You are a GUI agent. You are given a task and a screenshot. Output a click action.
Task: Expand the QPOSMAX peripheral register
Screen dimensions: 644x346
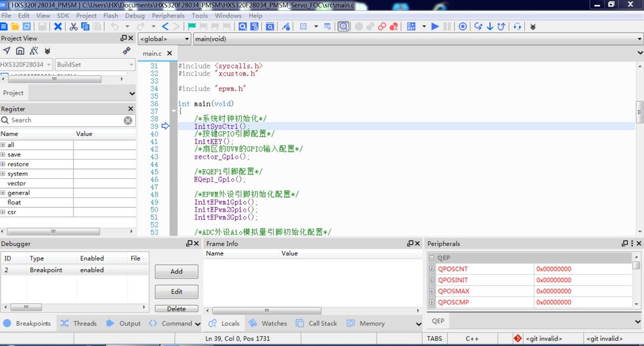pyautogui.click(x=432, y=291)
